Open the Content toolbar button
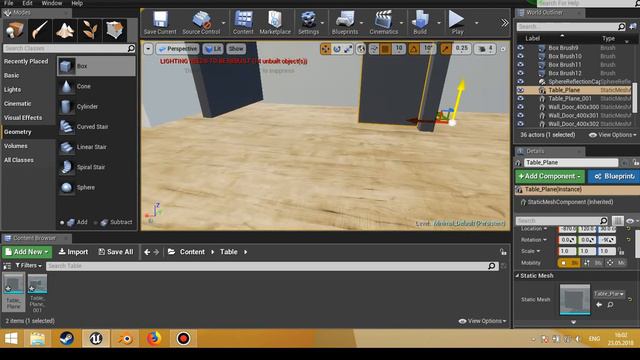 pos(243,23)
